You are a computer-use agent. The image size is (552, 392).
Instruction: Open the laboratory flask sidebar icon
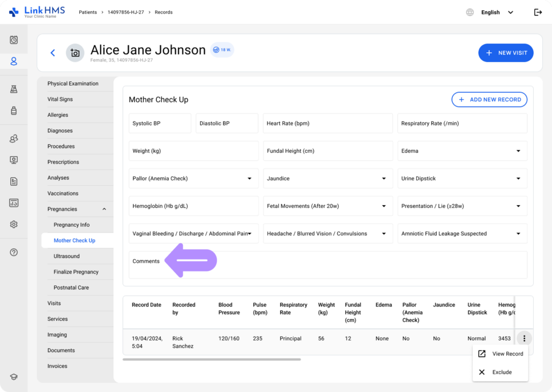tap(14, 89)
